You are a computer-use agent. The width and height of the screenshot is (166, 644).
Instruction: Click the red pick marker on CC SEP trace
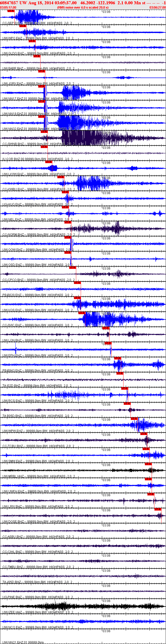pyautogui.click(x=11, y=11)
